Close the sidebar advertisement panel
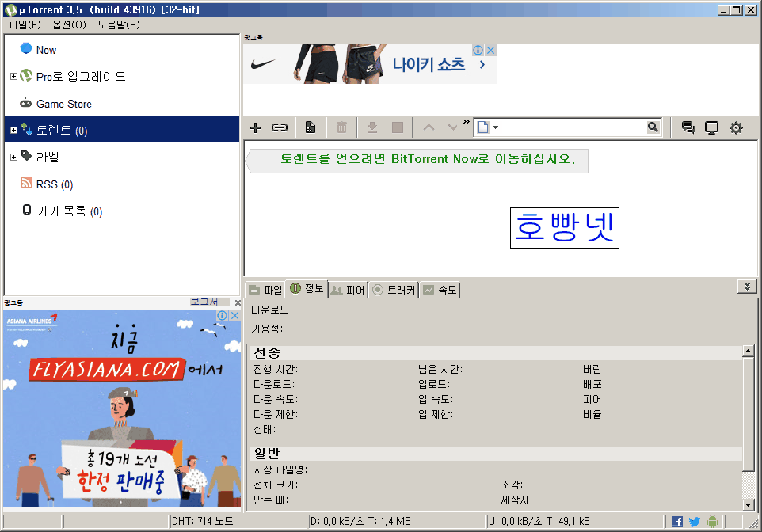Screen dimensions: 762x532 [x=238, y=302]
